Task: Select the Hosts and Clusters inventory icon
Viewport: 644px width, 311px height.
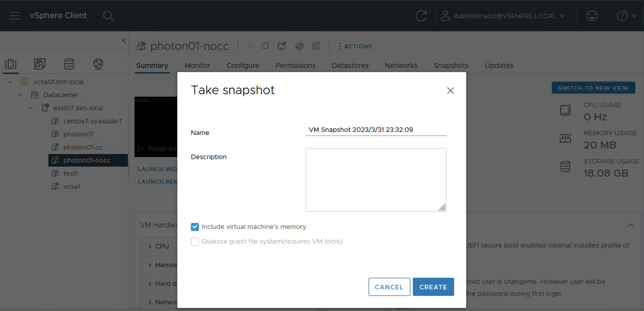Action: 11,64
